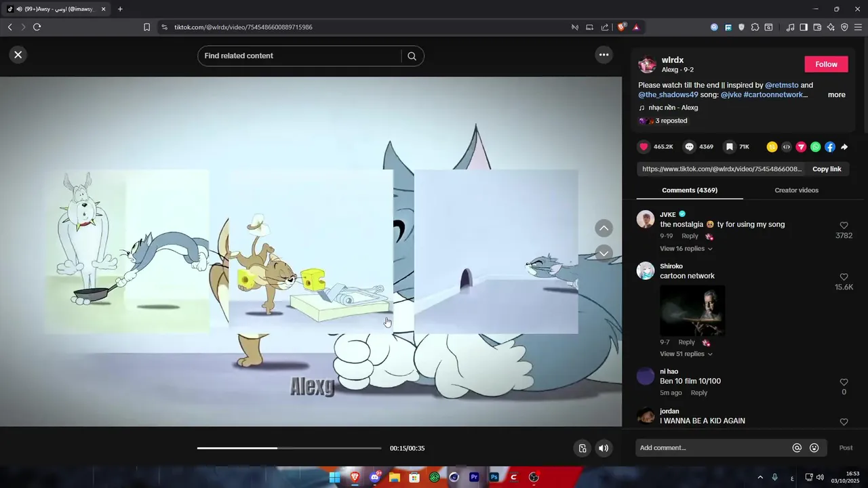Click the share page icon in address bar

point(605,27)
